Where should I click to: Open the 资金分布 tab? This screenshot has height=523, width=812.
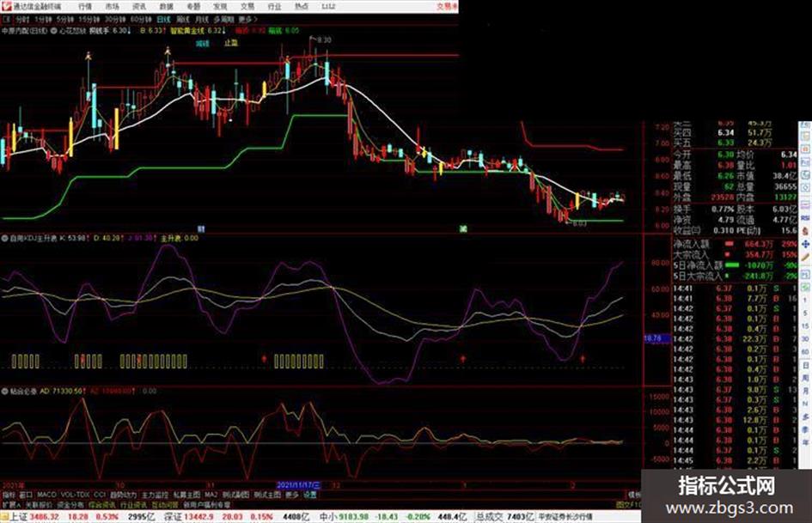pos(70,505)
